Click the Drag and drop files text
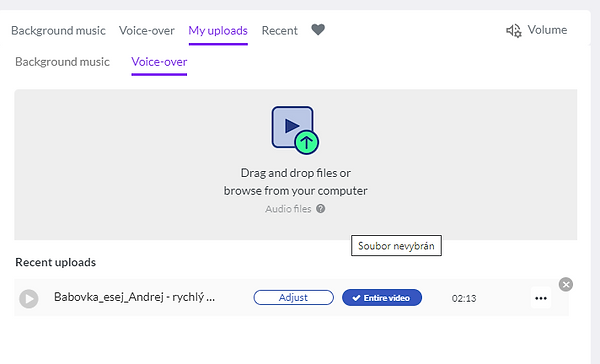Image resolution: width=600 pixels, height=364 pixels. coord(295,173)
